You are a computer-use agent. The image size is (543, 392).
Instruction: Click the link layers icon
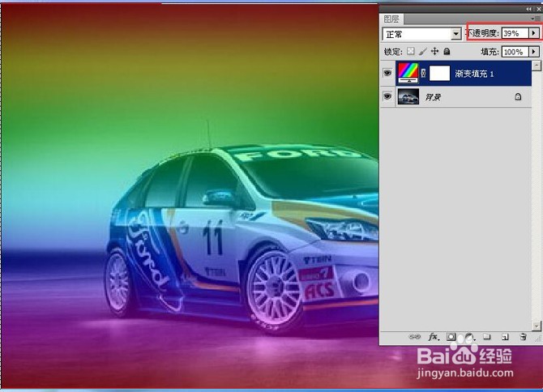coord(414,336)
